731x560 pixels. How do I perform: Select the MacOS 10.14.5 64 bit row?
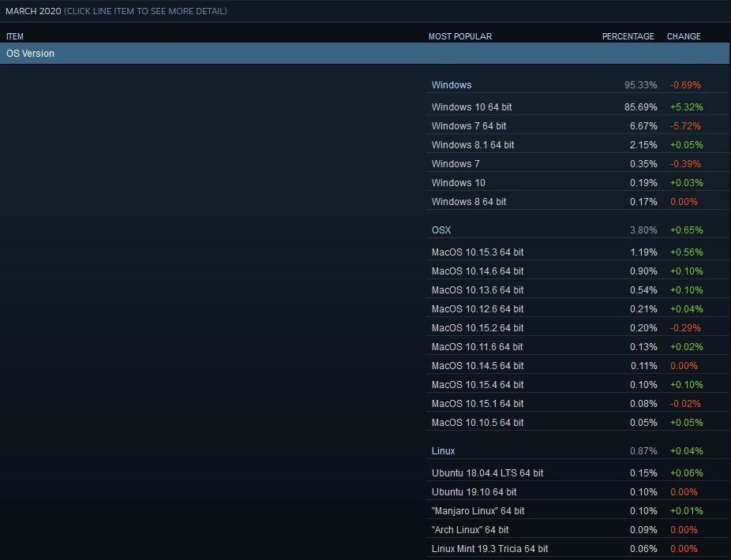tap(578, 366)
